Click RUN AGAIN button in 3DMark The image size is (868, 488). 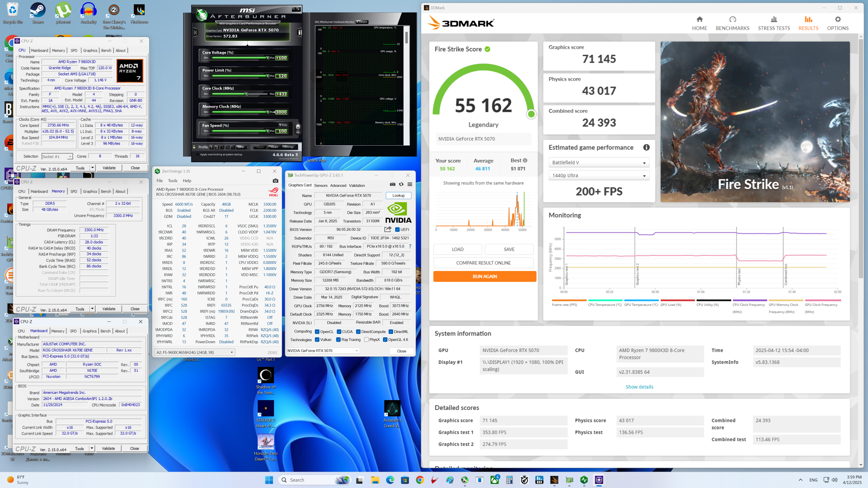[x=485, y=276]
